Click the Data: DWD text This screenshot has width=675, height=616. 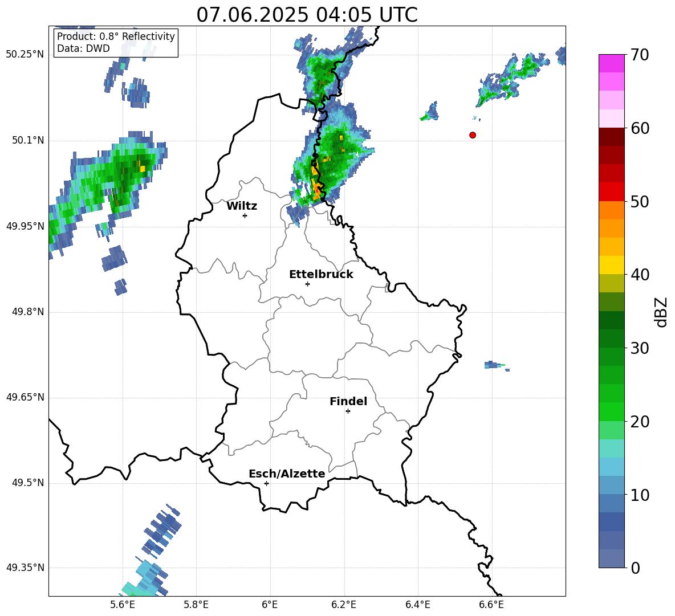[83, 48]
